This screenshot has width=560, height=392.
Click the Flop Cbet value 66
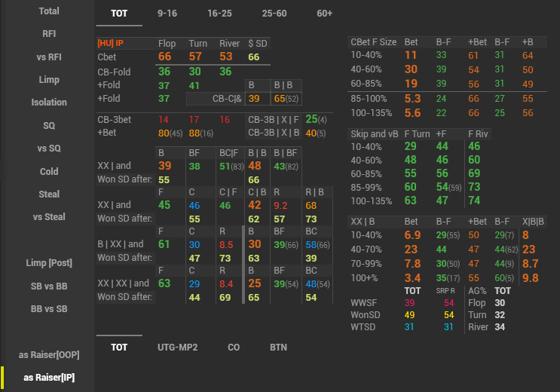165,57
